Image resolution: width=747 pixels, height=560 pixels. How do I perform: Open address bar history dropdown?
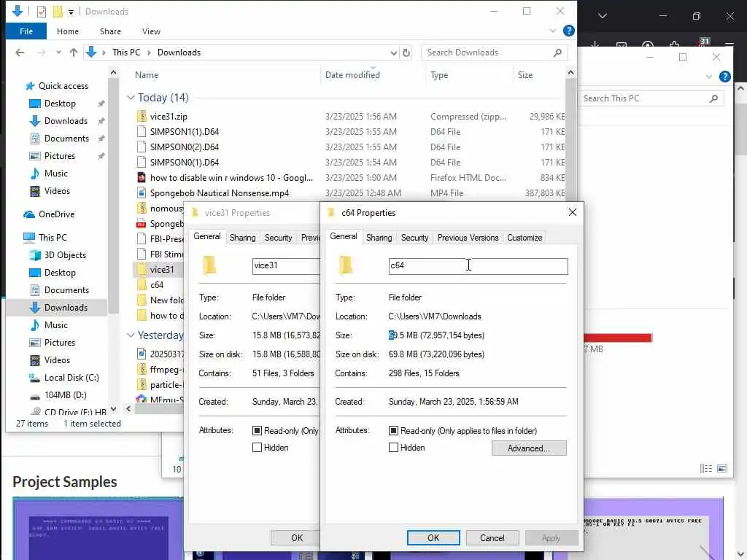click(x=393, y=52)
